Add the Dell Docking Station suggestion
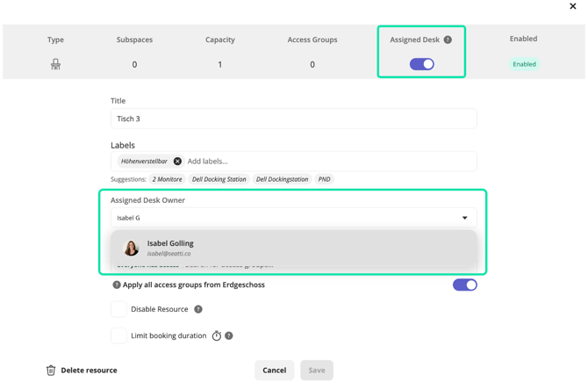 (219, 179)
